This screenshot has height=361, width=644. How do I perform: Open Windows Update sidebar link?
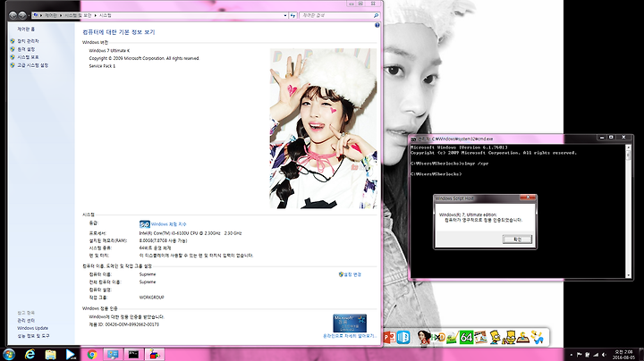tap(32, 328)
